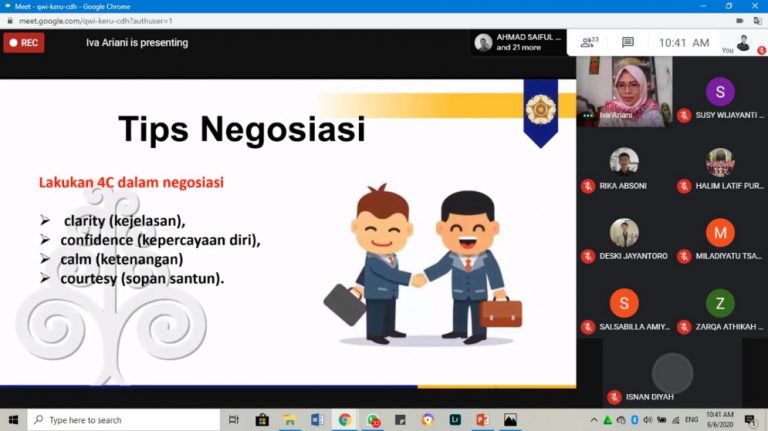This screenshot has height=431, width=768.
Task: Select ZARQA ATHIKAH participant avatar Z
Action: [x=720, y=303]
